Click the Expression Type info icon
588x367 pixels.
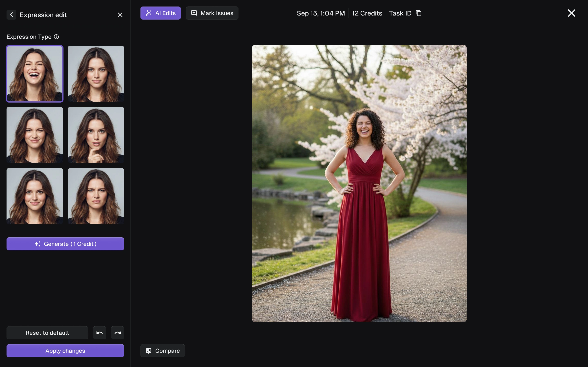pos(56,37)
